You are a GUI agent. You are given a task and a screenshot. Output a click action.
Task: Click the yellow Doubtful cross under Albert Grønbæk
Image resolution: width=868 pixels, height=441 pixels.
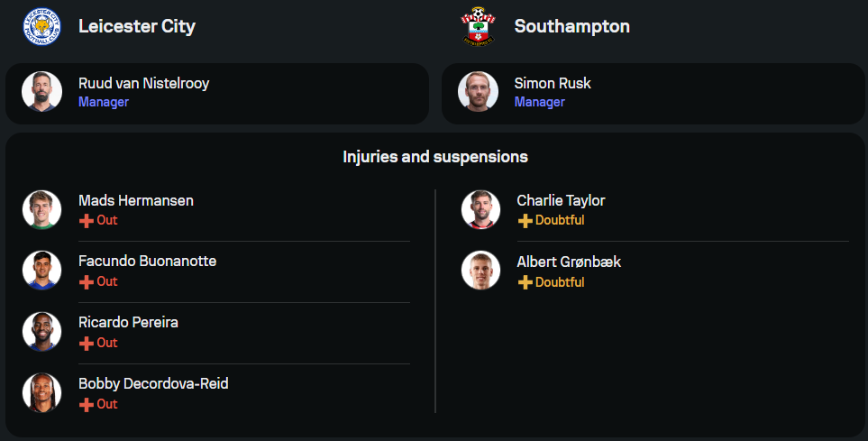click(525, 282)
